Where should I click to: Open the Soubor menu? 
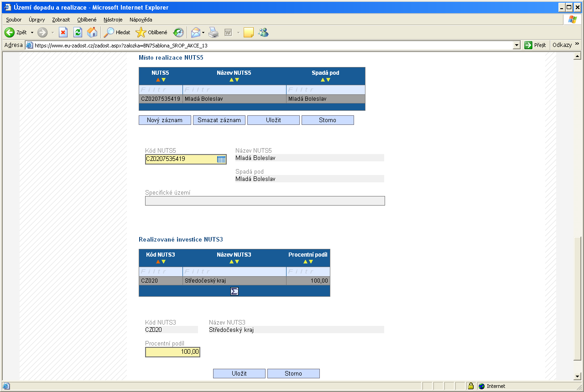14,20
